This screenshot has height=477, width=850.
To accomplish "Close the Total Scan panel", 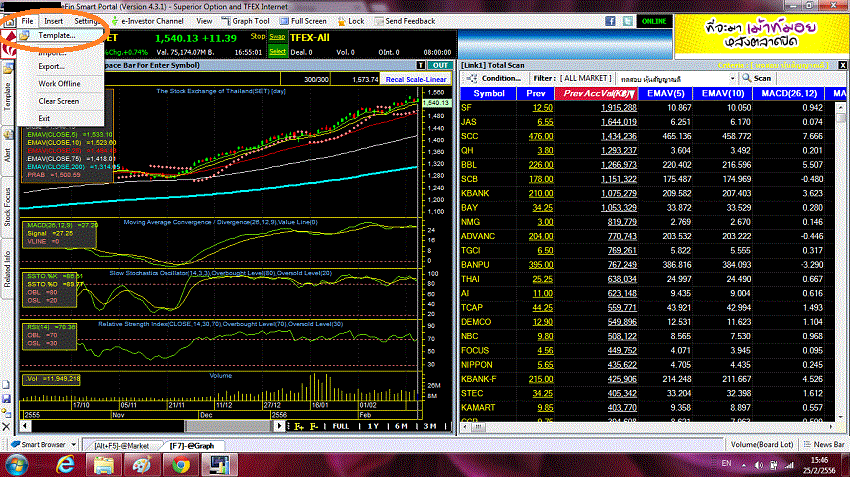I will pyautogui.click(x=842, y=65).
